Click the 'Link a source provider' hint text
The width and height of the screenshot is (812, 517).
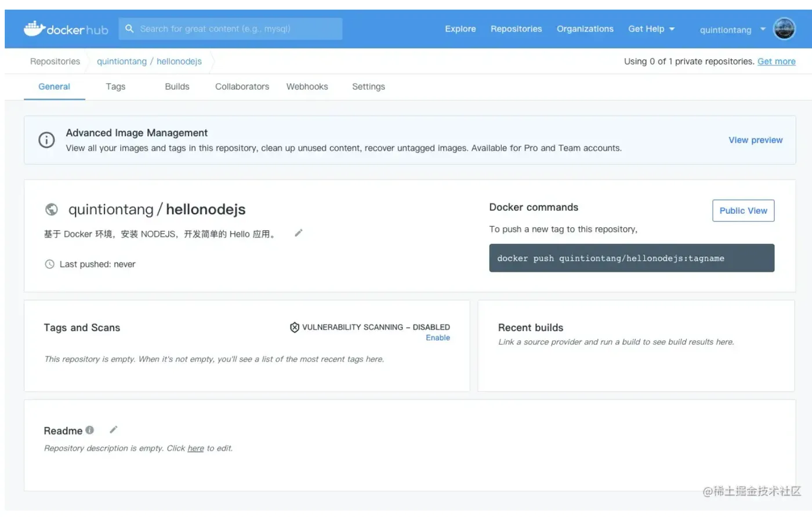pos(616,342)
